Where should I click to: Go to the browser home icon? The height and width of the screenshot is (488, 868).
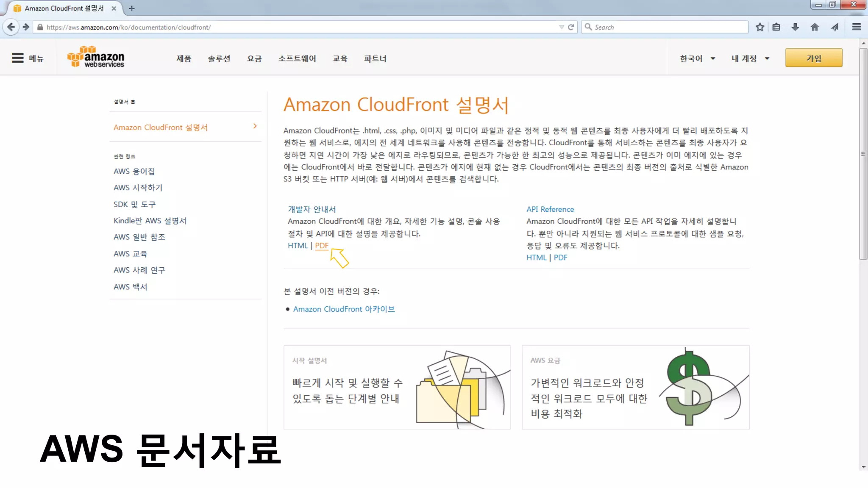[815, 27]
